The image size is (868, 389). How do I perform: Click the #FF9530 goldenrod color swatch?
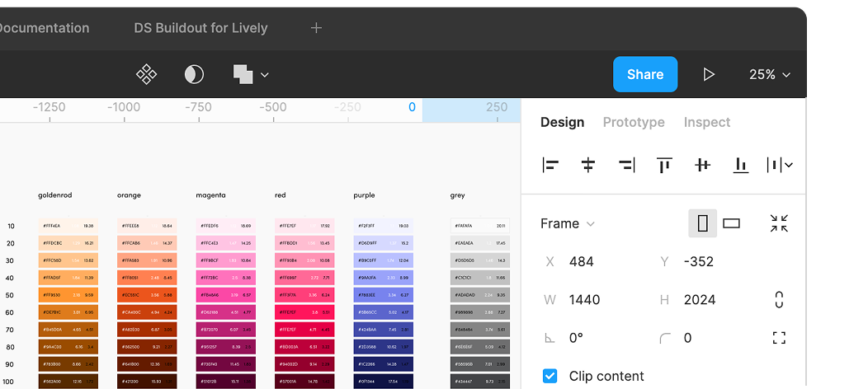(68, 295)
